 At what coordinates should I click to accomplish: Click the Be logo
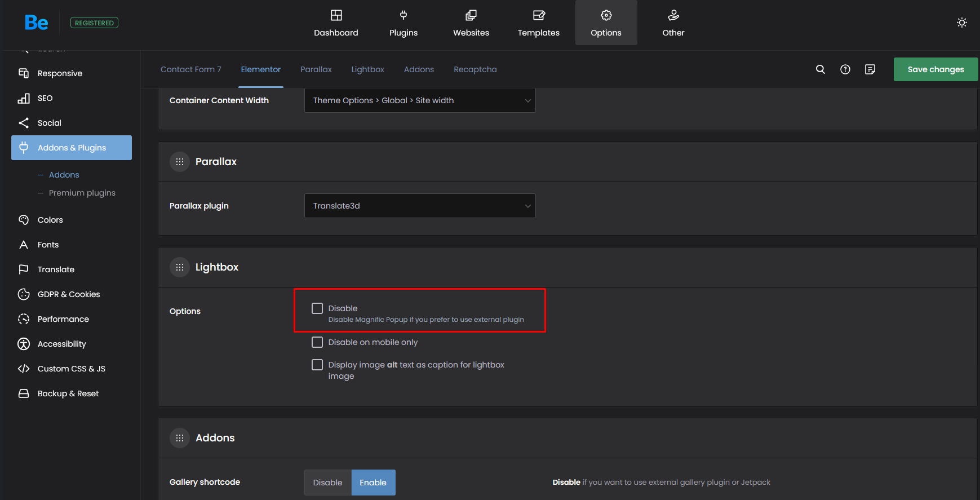(37, 23)
